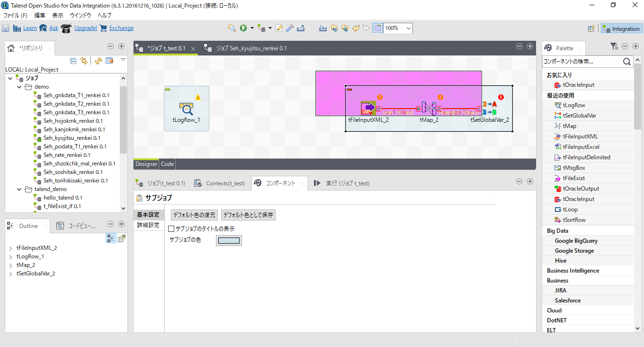Click the Big Data category in Palette
644x347 pixels.
[557, 231]
